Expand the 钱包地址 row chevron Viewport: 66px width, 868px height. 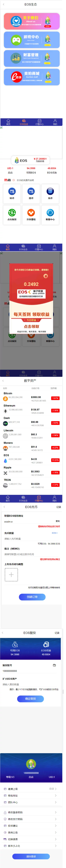[x=56, y=796]
